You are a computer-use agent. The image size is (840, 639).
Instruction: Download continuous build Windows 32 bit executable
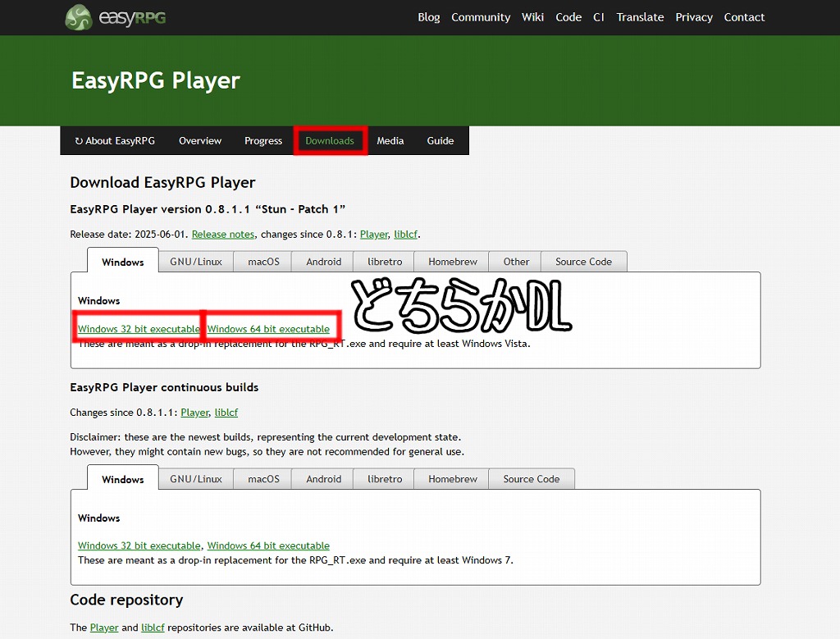pos(139,545)
